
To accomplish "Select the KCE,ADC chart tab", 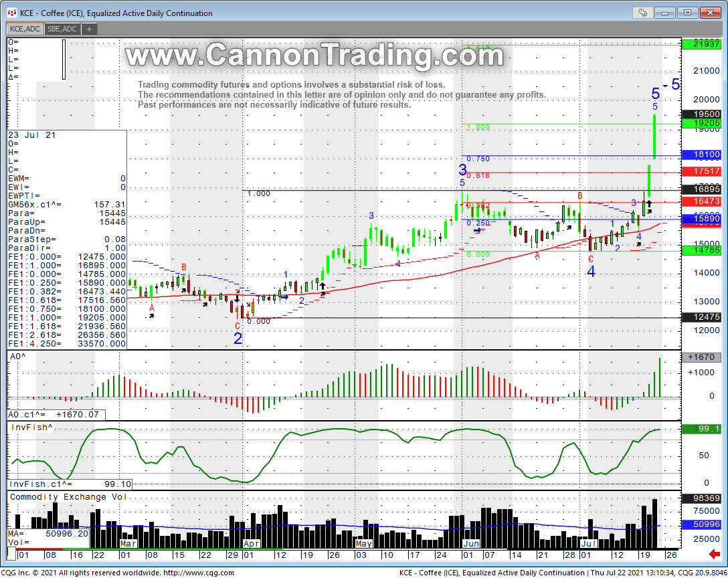I will [x=25, y=29].
